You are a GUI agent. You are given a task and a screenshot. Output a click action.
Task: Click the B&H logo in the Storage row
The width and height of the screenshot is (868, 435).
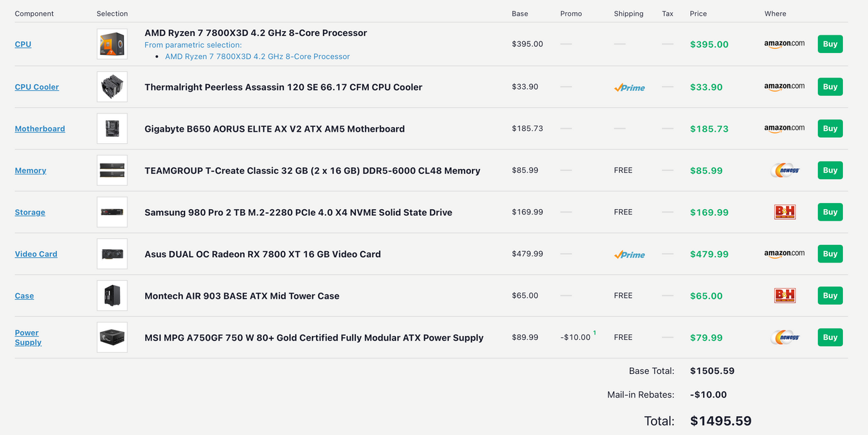(x=785, y=212)
